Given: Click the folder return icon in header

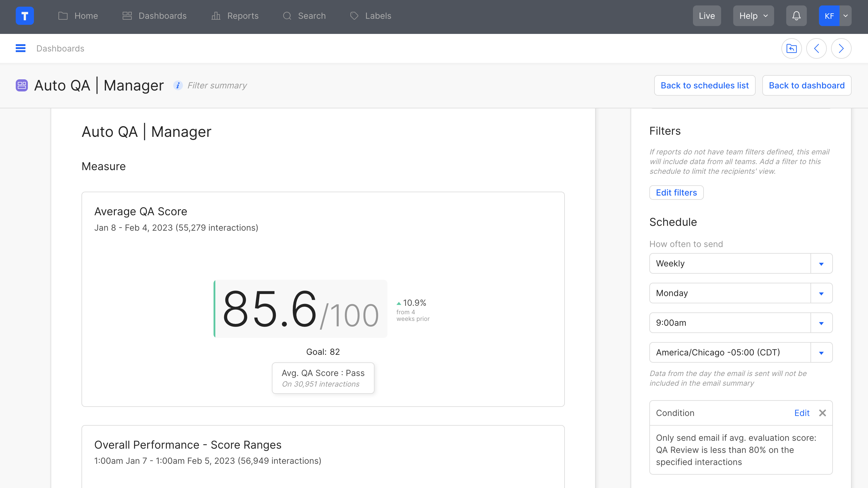Looking at the screenshot, I should 791,48.
